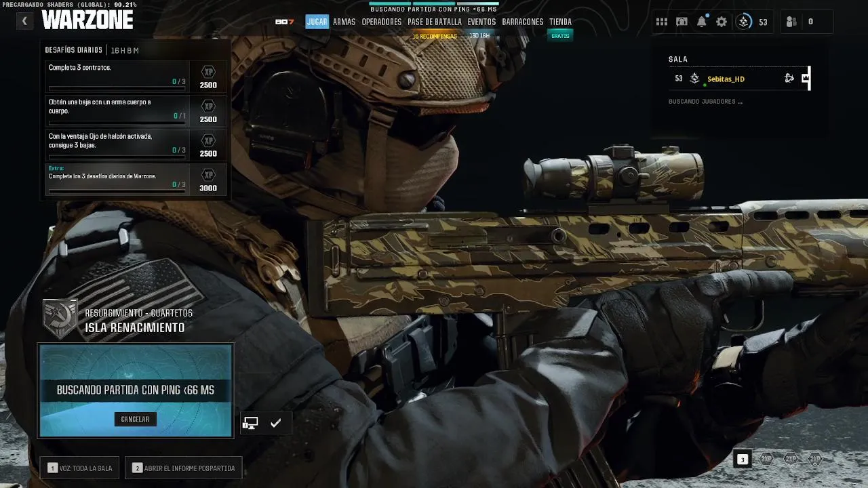The height and width of the screenshot is (488, 868).
Task: Open the apps grid menu icon
Action: point(662,22)
